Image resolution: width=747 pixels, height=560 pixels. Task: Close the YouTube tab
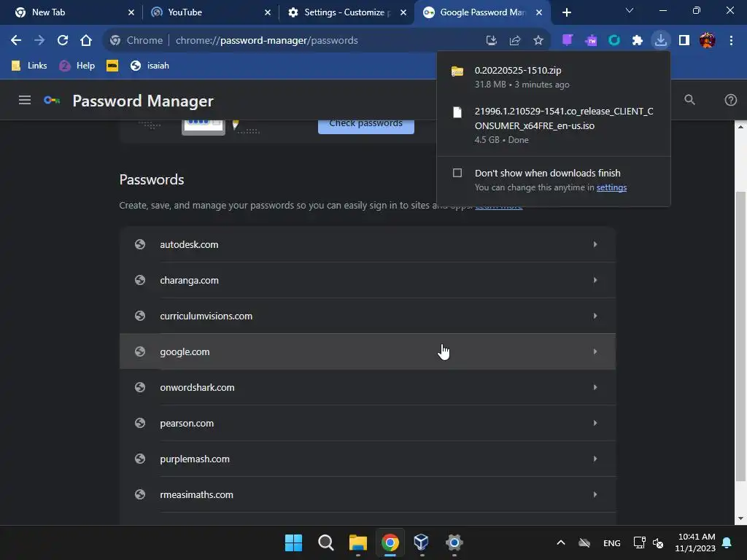[x=268, y=12]
